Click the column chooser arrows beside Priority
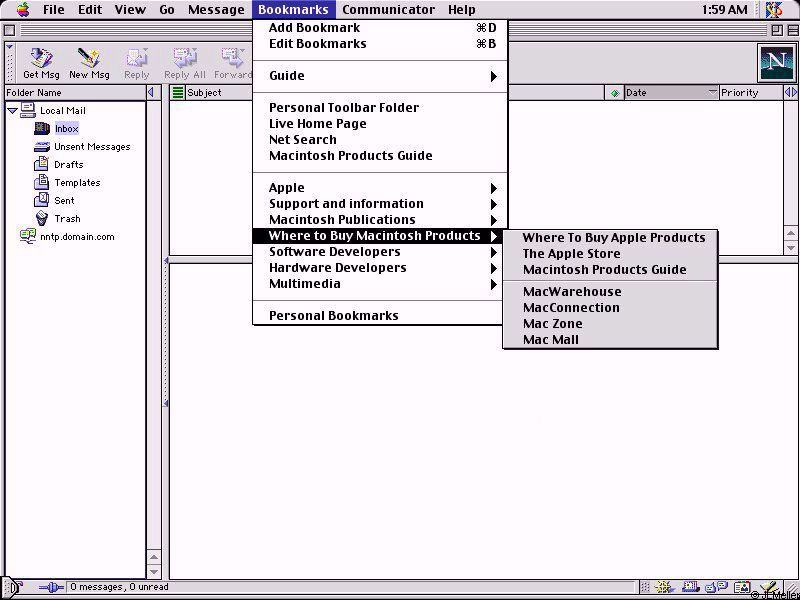This screenshot has width=800, height=600. 790,92
